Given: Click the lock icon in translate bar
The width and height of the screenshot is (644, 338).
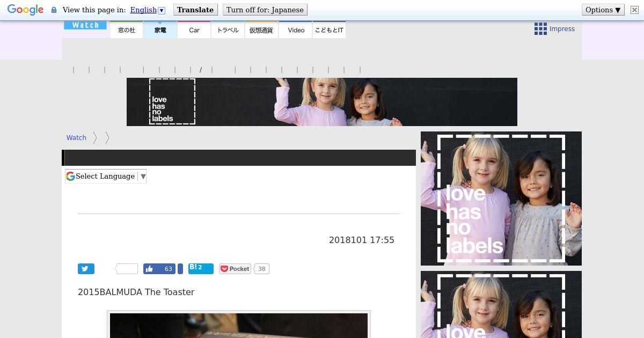Looking at the screenshot, I should tap(54, 10).
